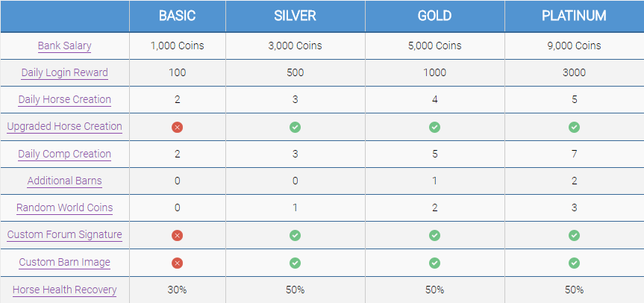
Task: Click the Additional Barns link
Action: coord(65,181)
